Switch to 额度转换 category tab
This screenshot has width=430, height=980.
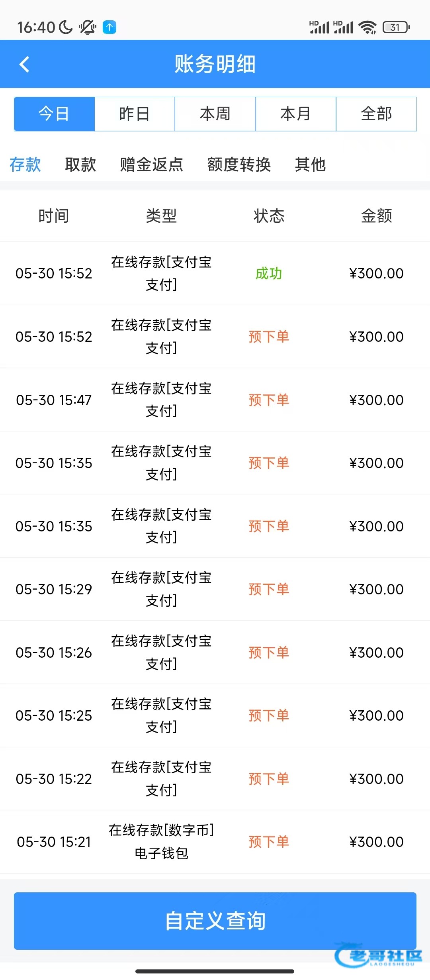coord(239,164)
